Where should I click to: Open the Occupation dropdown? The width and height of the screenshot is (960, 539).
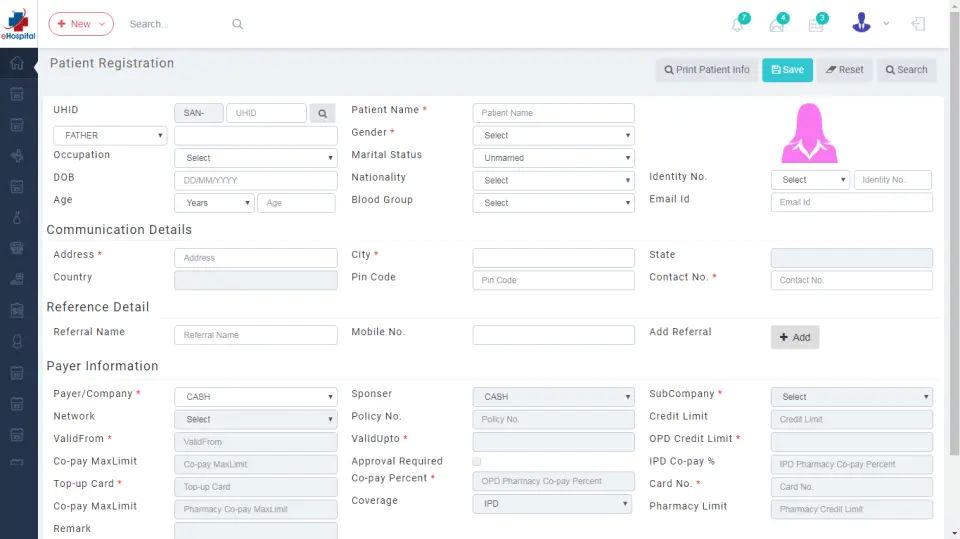click(256, 158)
